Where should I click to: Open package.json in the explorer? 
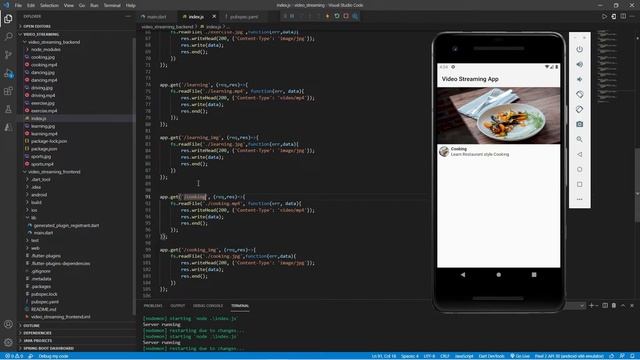click(44, 149)
